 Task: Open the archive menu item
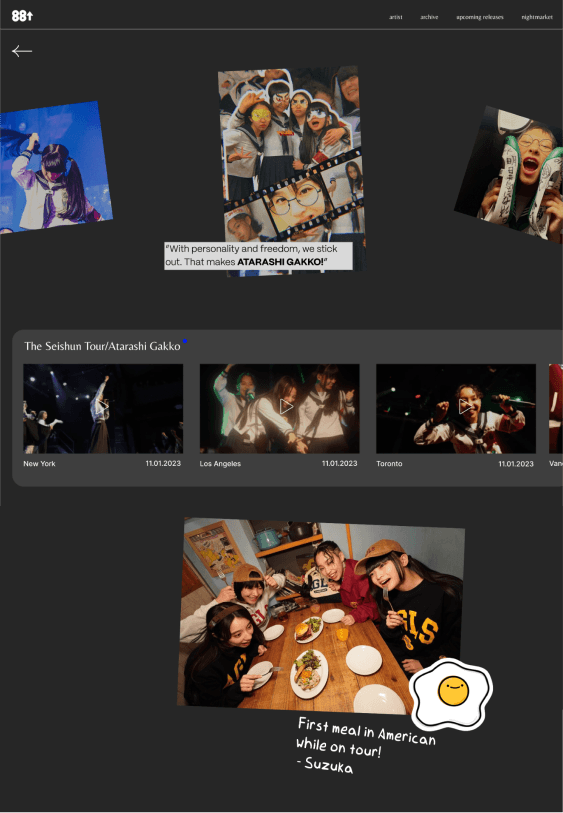[x=429, y=17]
